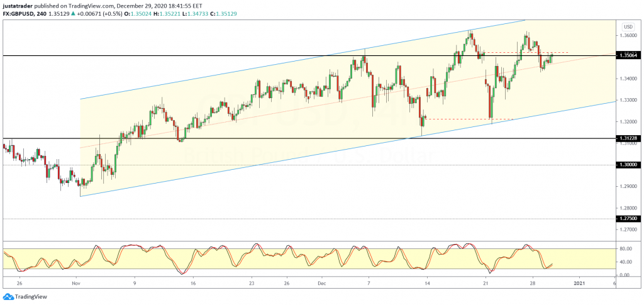Select the 1.30000 price level label
Screen dimensions: 644x305
[x=629, y=165]
